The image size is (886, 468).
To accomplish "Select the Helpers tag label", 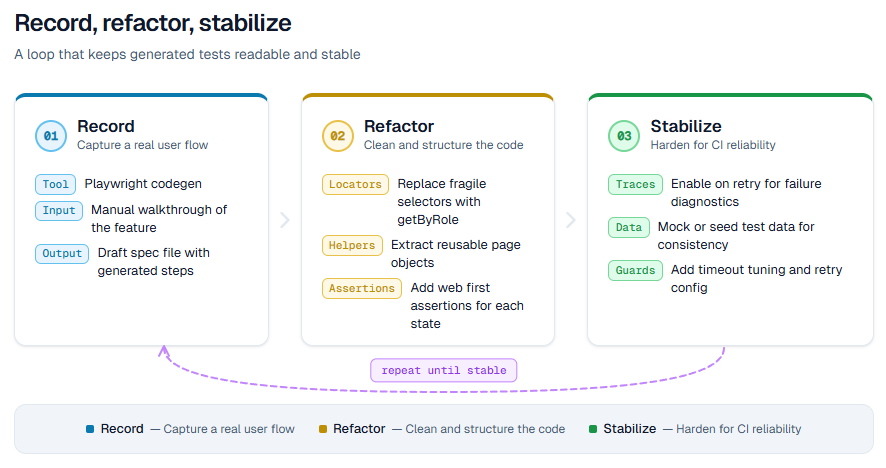I will 352,245.
